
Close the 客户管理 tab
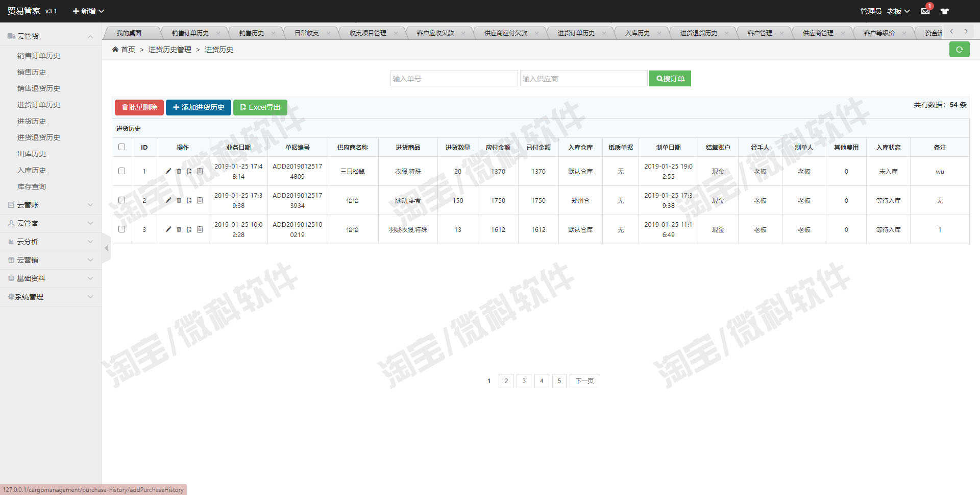[781, 33]
